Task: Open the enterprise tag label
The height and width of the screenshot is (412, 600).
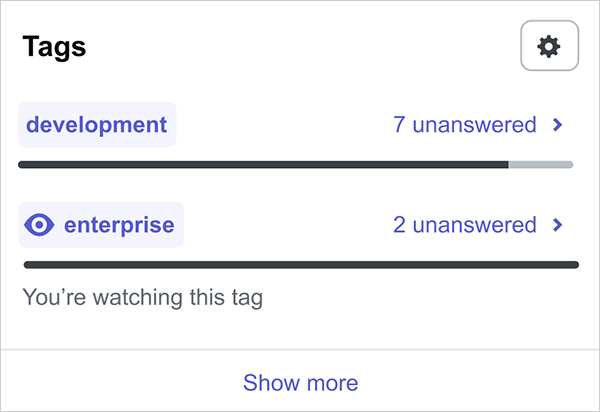Action: pyautogui.click(x=118, y=225)
